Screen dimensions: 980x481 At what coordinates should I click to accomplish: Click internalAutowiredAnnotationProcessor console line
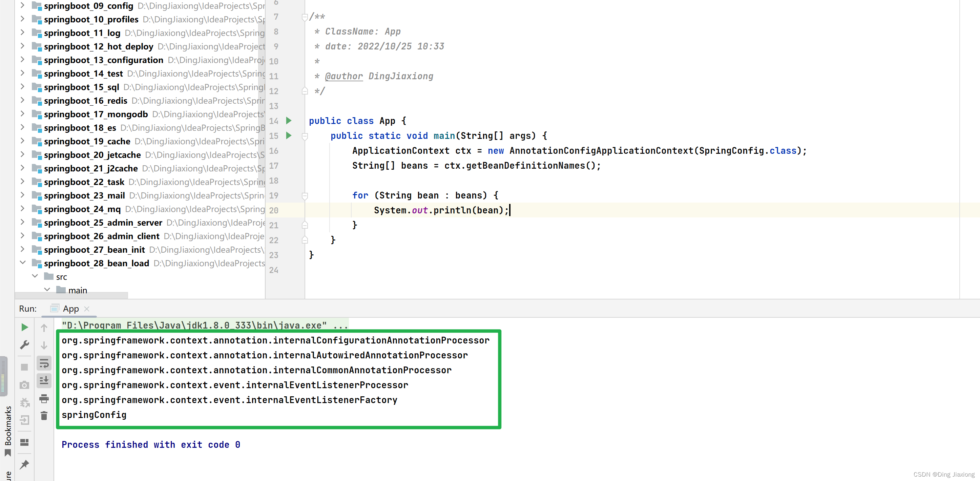pyautogui.click(x=265, y=355)
